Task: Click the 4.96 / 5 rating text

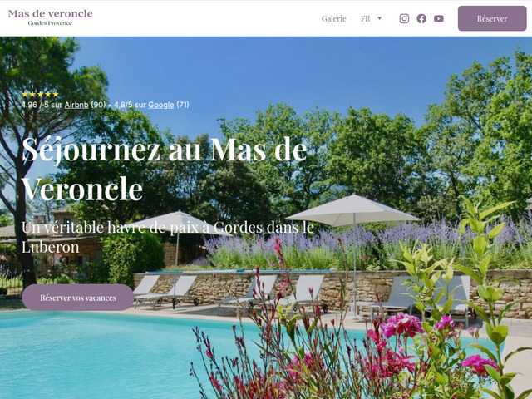Action: [x=36, y=105]
